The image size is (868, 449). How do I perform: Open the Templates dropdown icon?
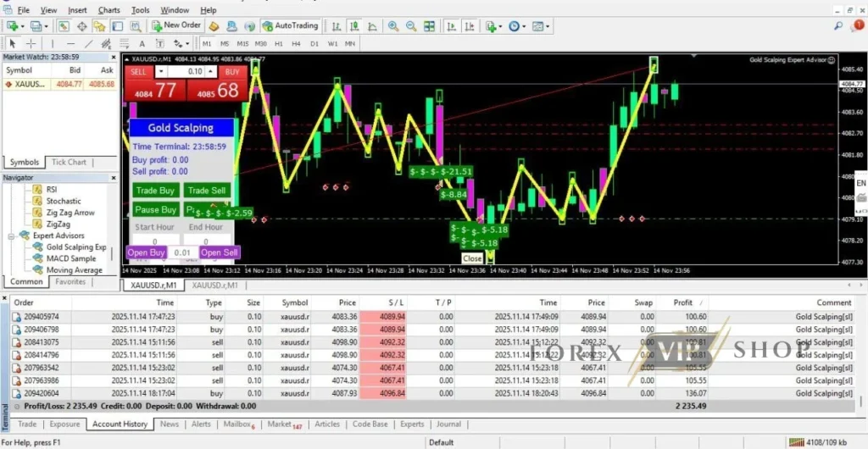[541, 26]
